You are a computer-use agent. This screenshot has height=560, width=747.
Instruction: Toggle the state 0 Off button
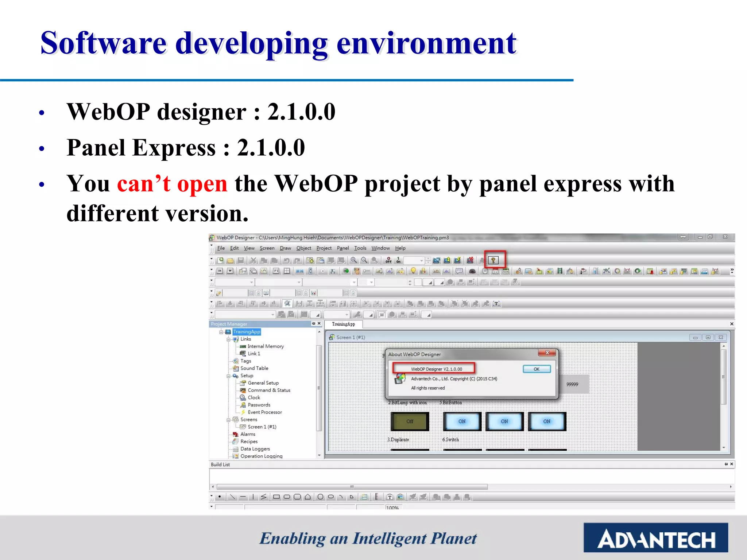388,260
